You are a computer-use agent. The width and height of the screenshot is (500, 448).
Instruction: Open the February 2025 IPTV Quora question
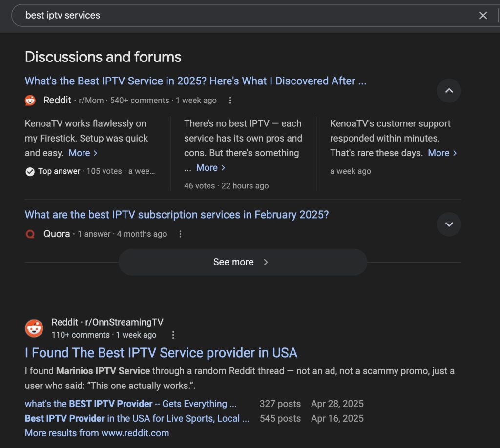[176, 214]
